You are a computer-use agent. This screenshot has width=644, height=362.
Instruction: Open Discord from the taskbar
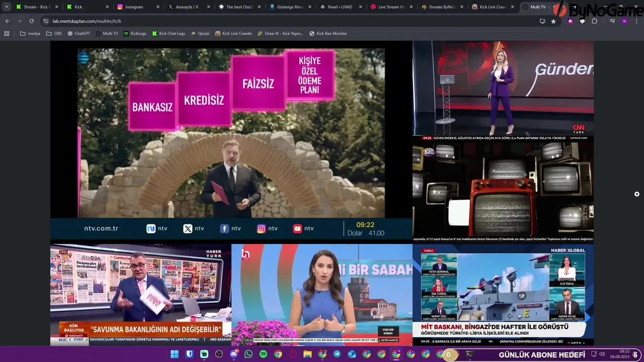(x=233, y=354)
